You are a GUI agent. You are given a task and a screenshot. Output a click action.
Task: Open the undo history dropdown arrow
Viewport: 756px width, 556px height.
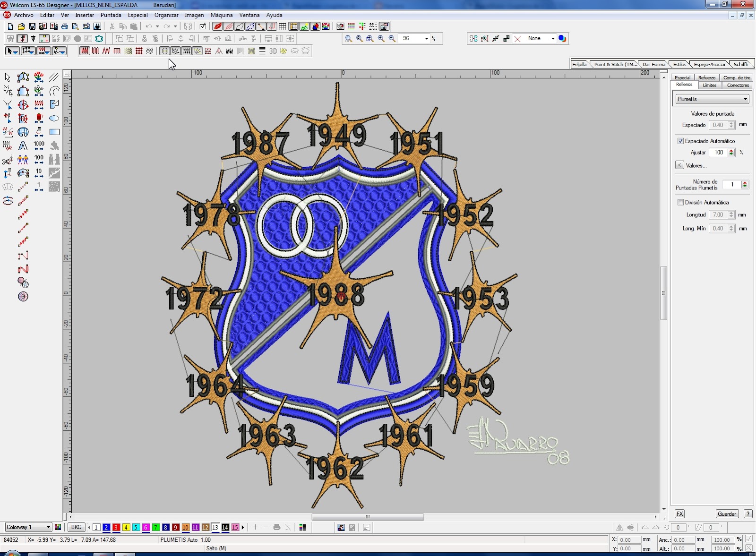tap(157, 26)
